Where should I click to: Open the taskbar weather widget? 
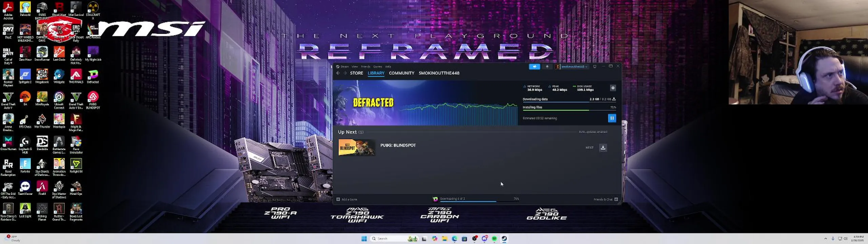(13, 238)
